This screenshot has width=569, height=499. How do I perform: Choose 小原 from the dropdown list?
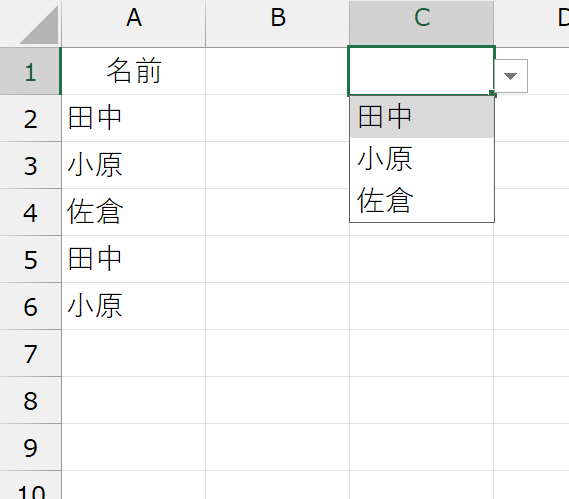pos(422,159)
